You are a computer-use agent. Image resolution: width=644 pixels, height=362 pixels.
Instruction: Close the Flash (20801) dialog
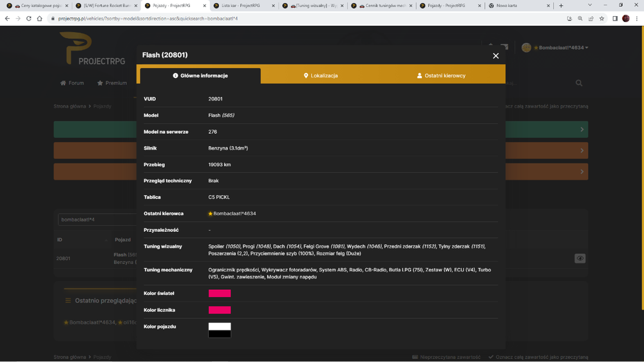pyautogui.click(x=496, y=56)
